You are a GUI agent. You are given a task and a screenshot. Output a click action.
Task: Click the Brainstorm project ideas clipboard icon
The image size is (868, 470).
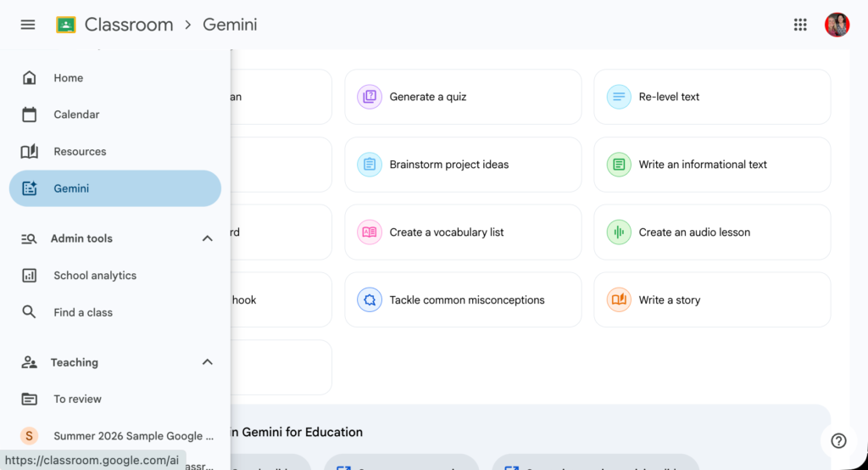coord(370,165)
